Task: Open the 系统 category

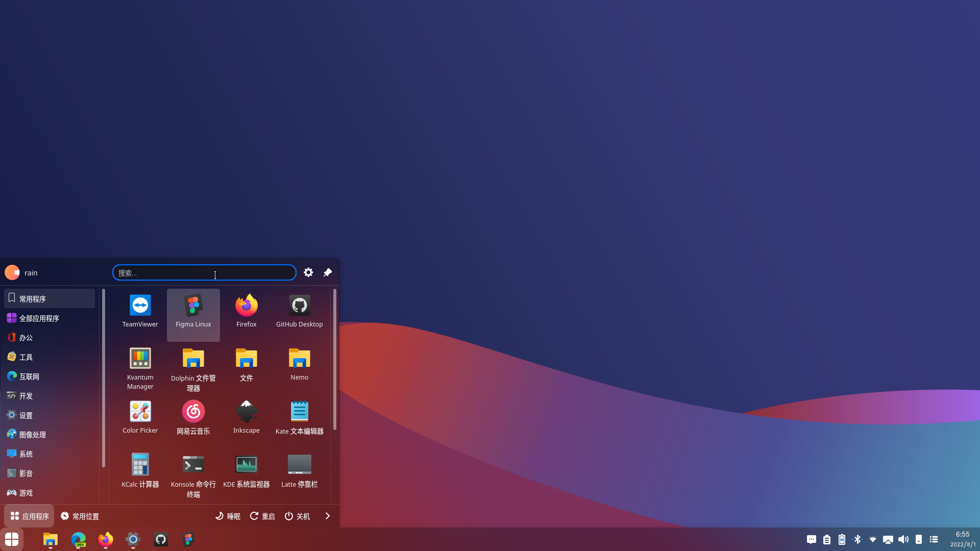Action: pos(50,454)
